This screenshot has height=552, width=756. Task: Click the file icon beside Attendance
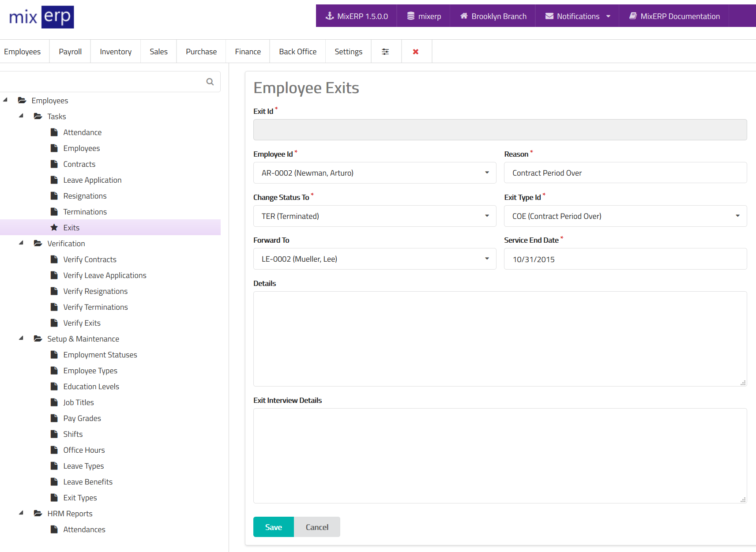(x=54, y=132)
